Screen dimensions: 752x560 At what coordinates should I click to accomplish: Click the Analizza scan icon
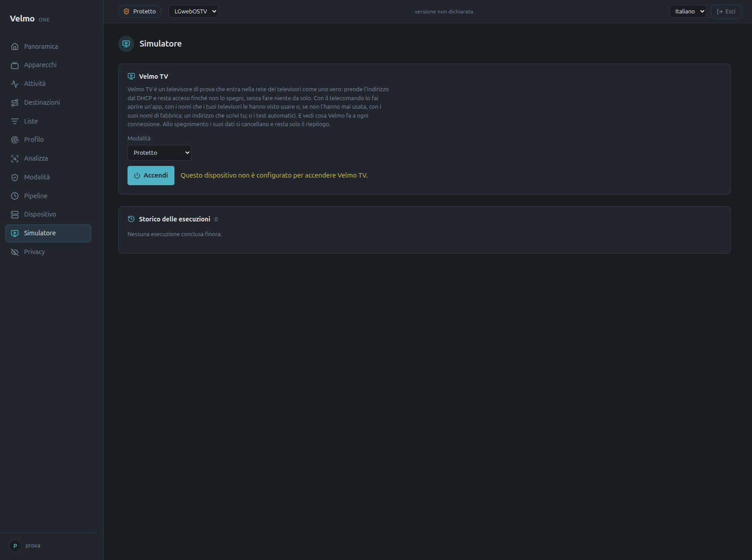(15, 159)
